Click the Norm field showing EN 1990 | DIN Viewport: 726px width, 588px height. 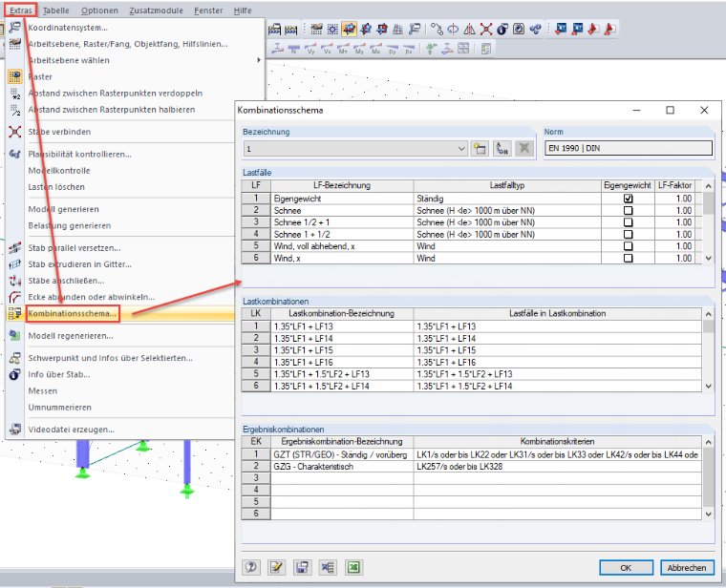(629, 149)
